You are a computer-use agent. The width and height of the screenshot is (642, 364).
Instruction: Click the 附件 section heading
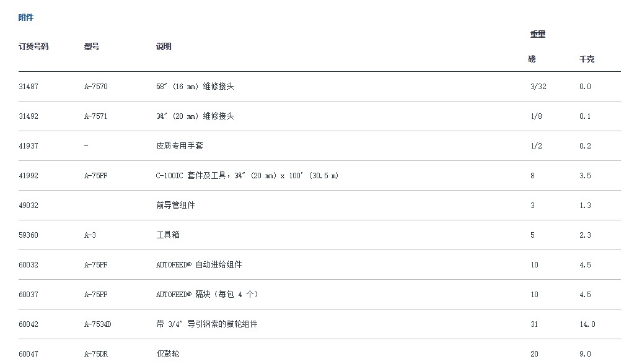26,17
